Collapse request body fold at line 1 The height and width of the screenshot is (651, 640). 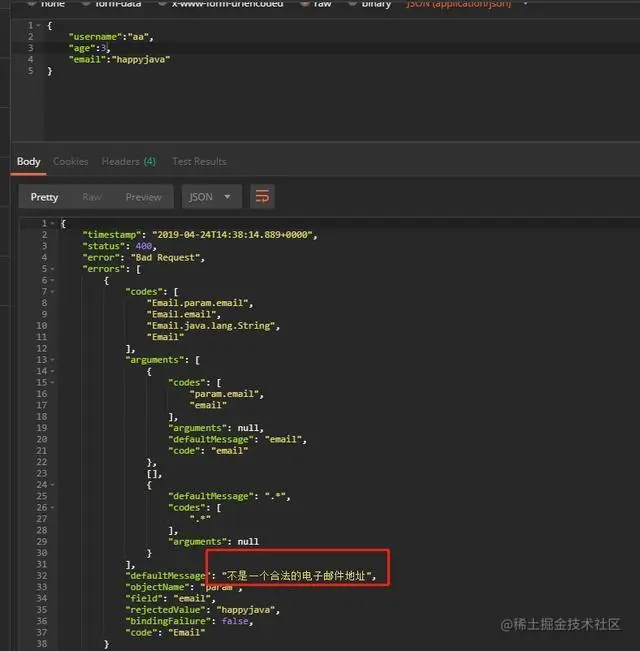(39, 25)
